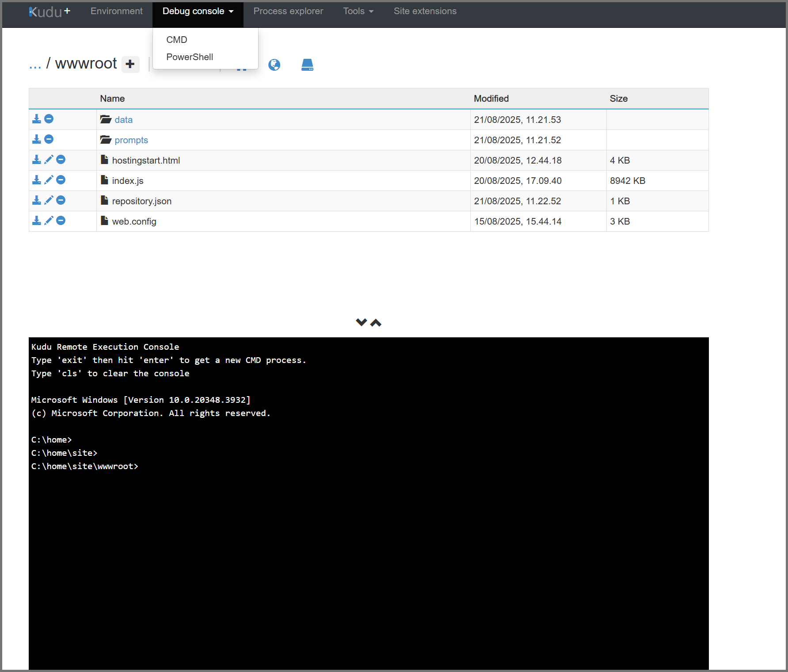Download the data folder
The image size is (788, 672).
(37, 119)
